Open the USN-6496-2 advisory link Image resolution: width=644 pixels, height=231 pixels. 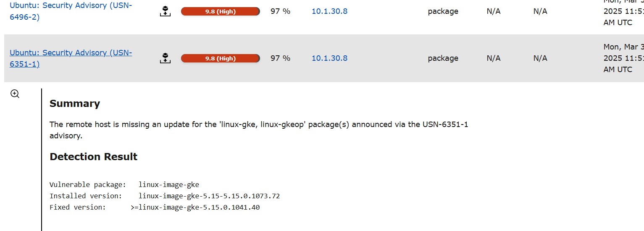pos(71,11)
